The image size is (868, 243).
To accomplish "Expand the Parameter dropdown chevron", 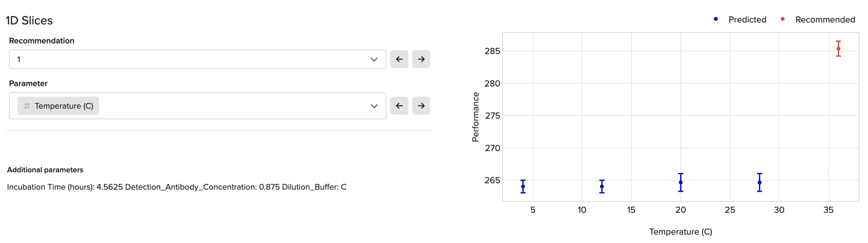I will pos(374,106).
